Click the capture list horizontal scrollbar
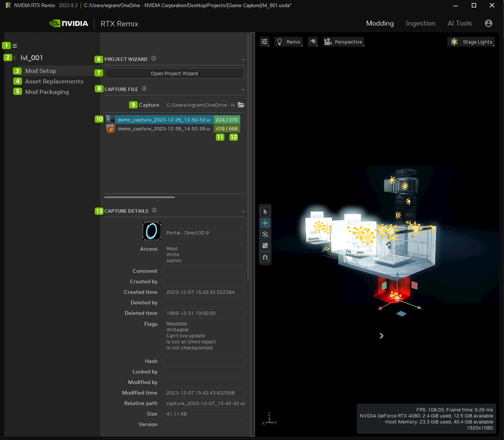 (139, 197)
